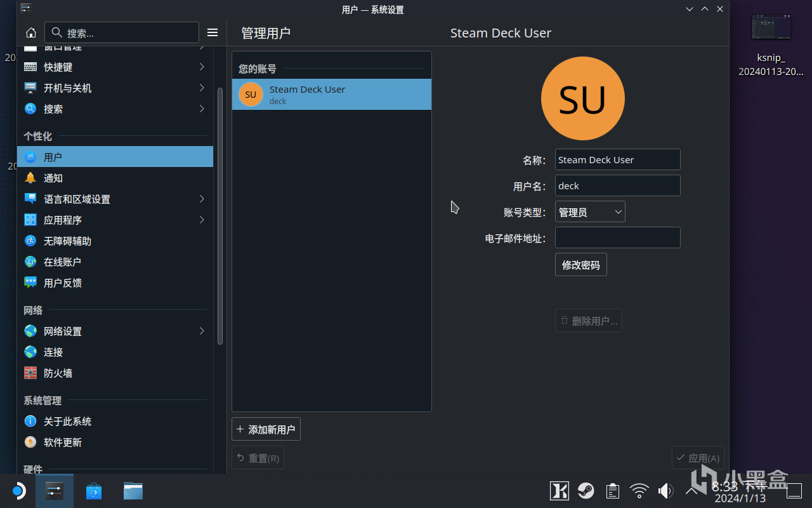The height and width of the screenshot is (508, 812).
Task: Click the sidebar vertical scrollbar
Action: coord(220,216)
